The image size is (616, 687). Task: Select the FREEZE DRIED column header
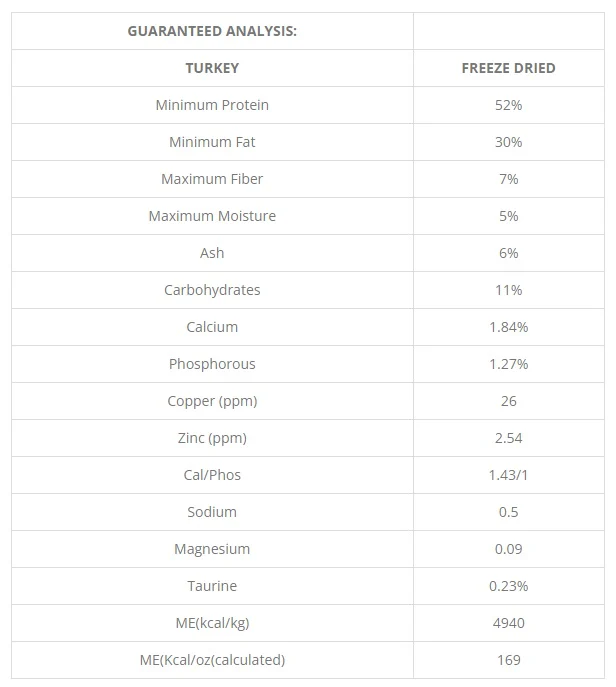[x=508, y=68]
